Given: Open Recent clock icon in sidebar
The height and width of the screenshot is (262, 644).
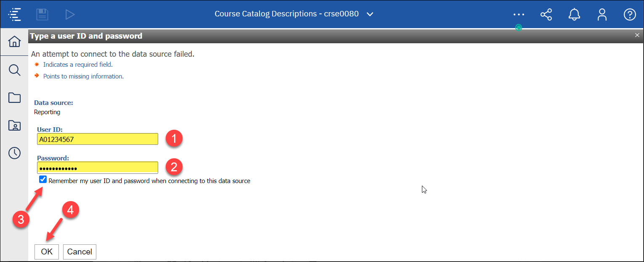Looking at the screenshot, I should tap(14, 153).
